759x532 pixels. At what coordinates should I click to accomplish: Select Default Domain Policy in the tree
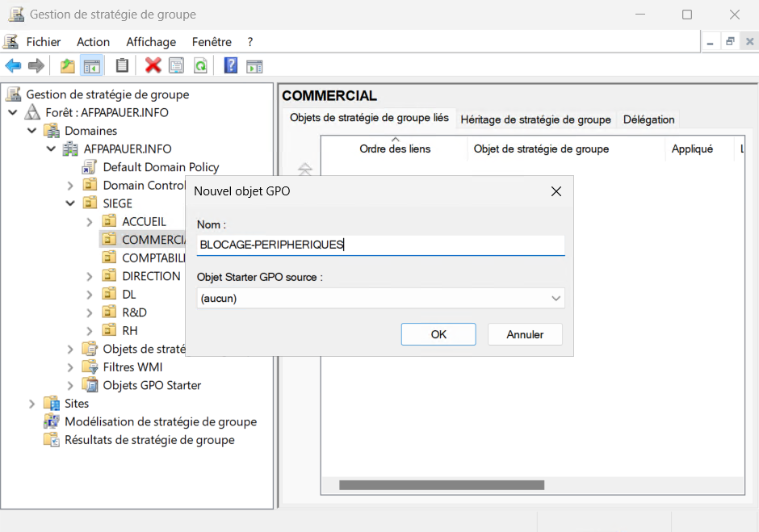pyautogui.click(x=161, y=167)
